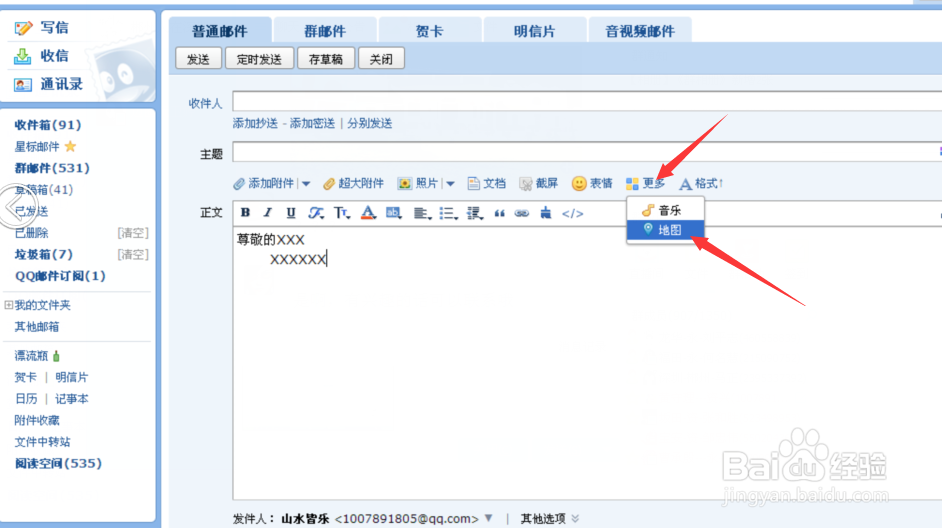Click the 定时发送 scheduled send button
The height and width of the screenshot is (528, 942).
coord(260,59)
